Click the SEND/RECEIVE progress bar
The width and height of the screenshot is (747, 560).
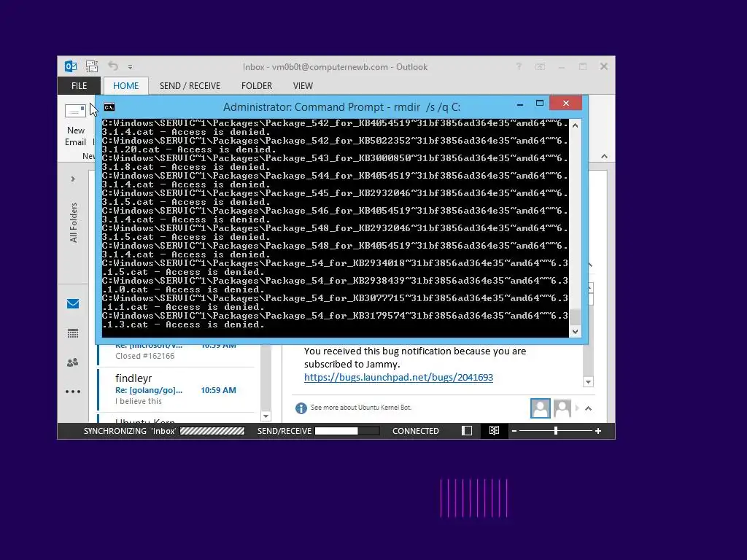click(347, 431)
